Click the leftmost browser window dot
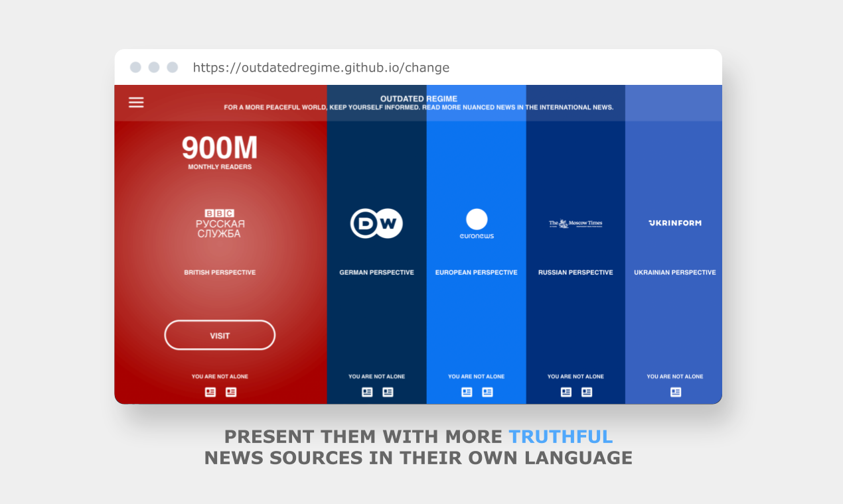The image size is (843, 504). pyautogui.click(x=135, y=67)
